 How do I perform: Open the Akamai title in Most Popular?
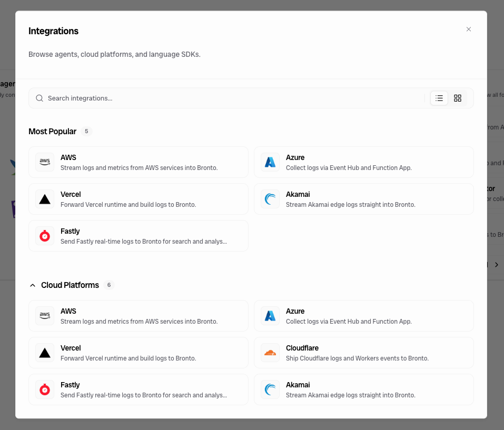tap(298, 195)
